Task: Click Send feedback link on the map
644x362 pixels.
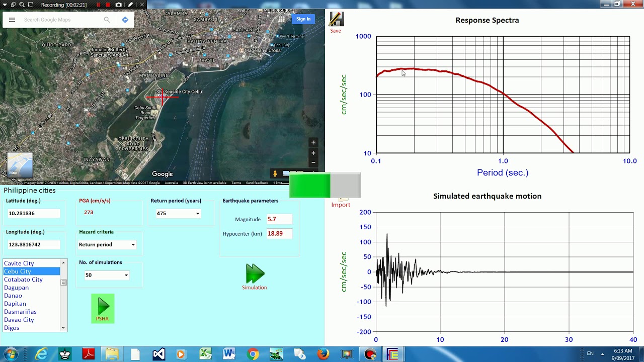Action: point(257,183)
